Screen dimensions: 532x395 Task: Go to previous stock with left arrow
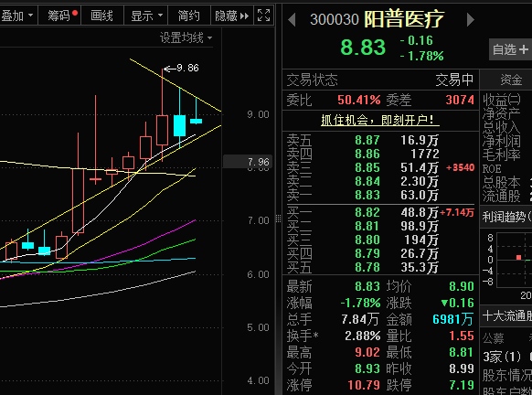pos(292,20)
